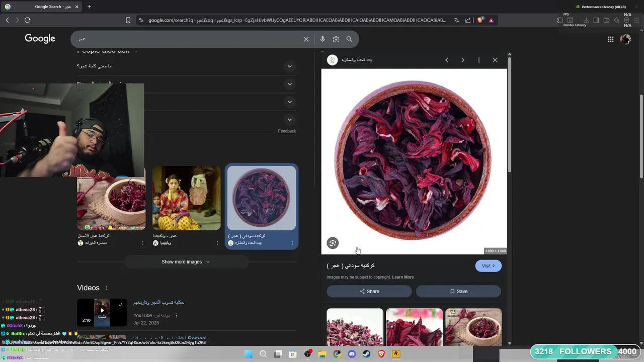
Task: Close the image preview panel
Action: tap(495, 60)
